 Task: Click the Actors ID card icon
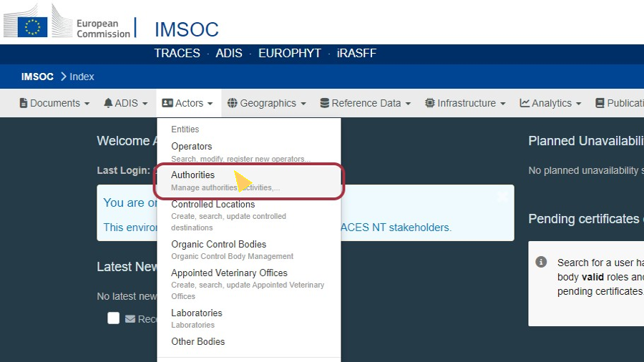coord(167,103)
